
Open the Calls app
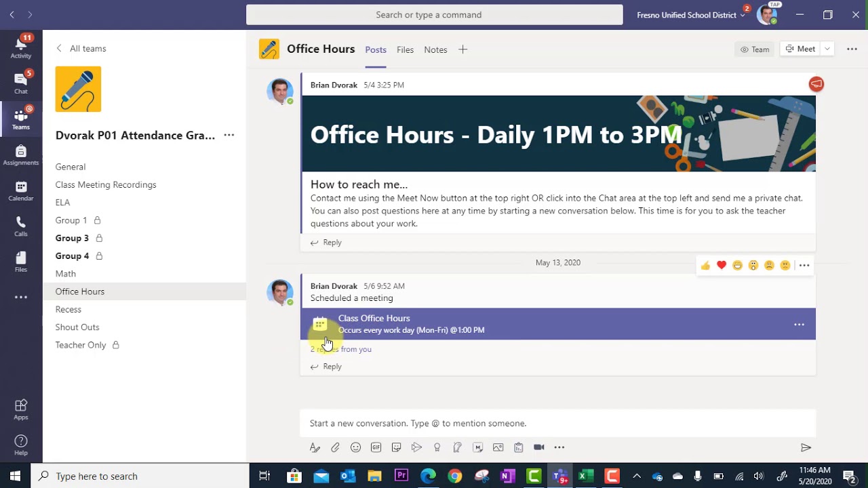pos(21,226)
